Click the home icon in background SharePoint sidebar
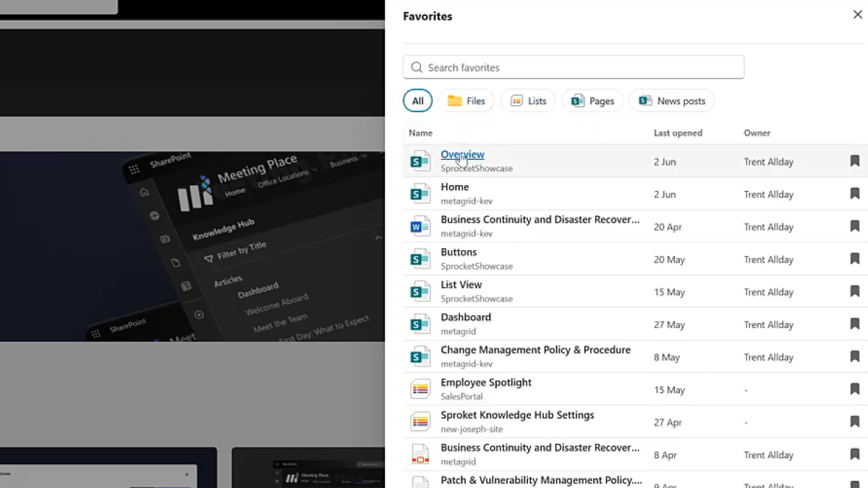 144,192
